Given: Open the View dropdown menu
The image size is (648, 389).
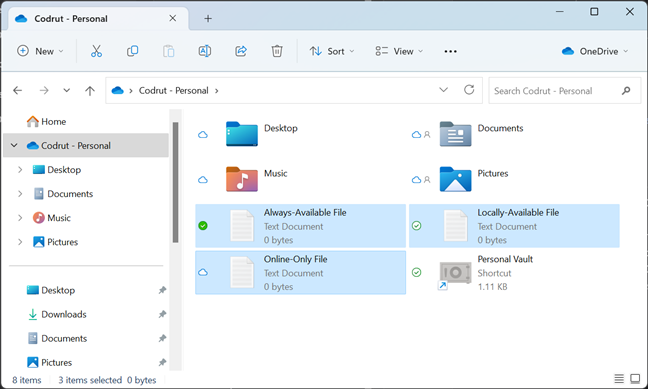Looking at the screenshot, I should pos(399,51).
